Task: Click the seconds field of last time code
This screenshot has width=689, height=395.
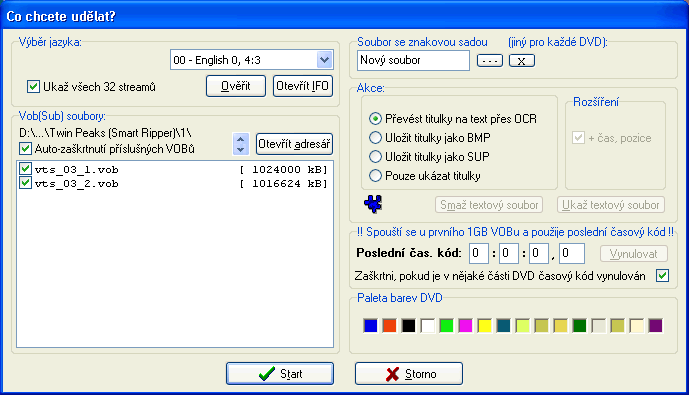Action: coord(539,254)
